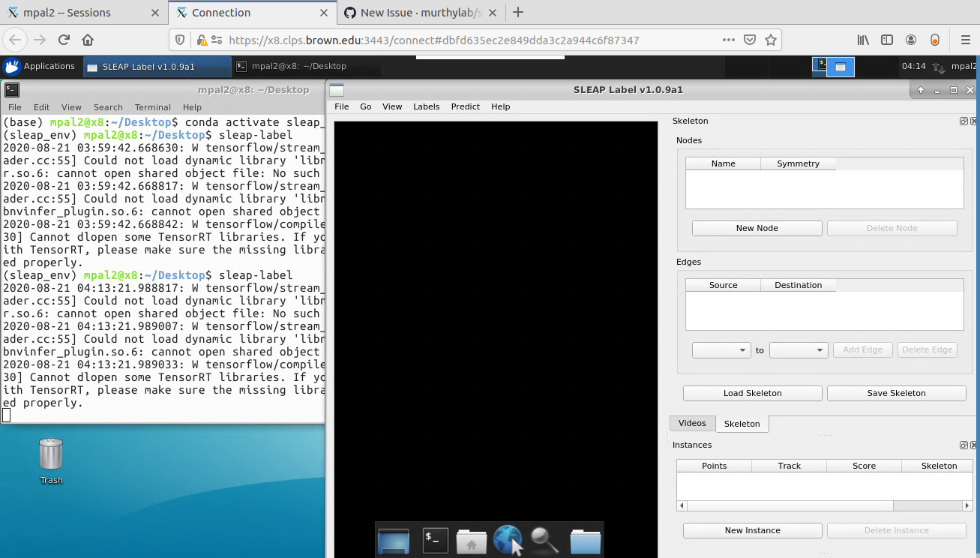The width and height of the screenshot is (980, 558).
Task: Select SLEAP Label taskbar button
Action: [157, 66]
